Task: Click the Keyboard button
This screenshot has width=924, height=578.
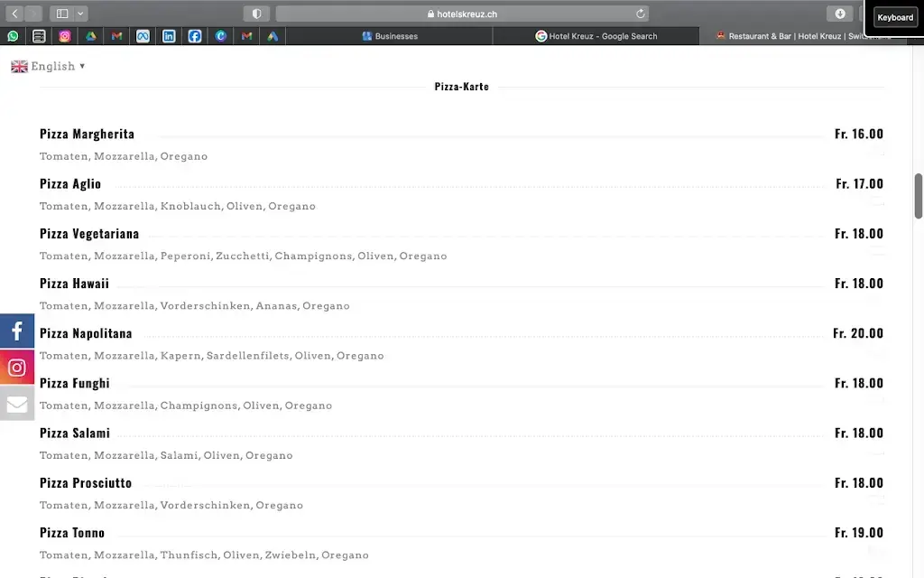Action: [894, 17]
